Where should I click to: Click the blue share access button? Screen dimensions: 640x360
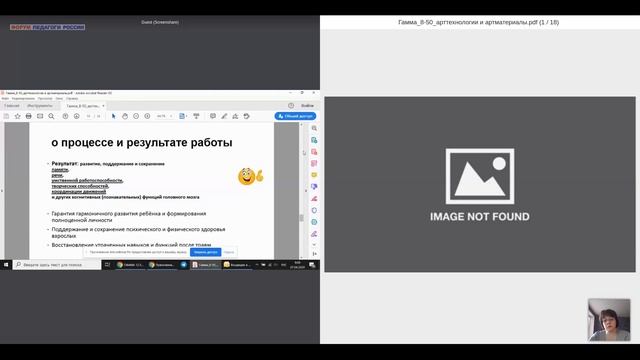(x=296, y=116)
